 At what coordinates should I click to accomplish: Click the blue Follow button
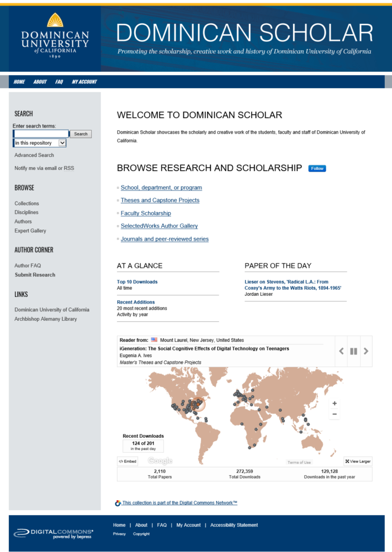317,168
